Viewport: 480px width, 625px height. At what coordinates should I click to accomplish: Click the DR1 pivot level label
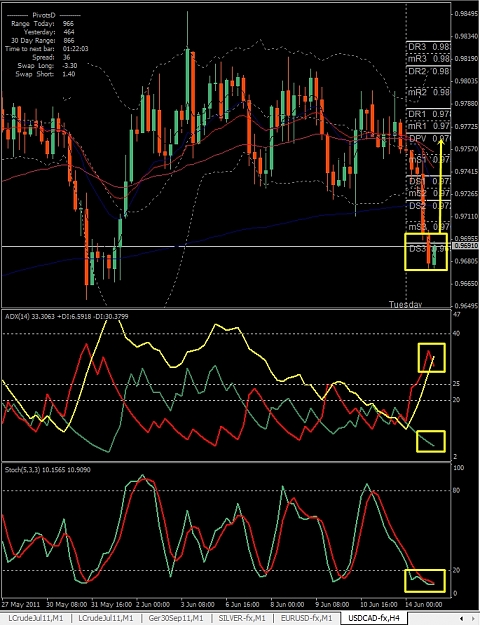click(417, 114)
